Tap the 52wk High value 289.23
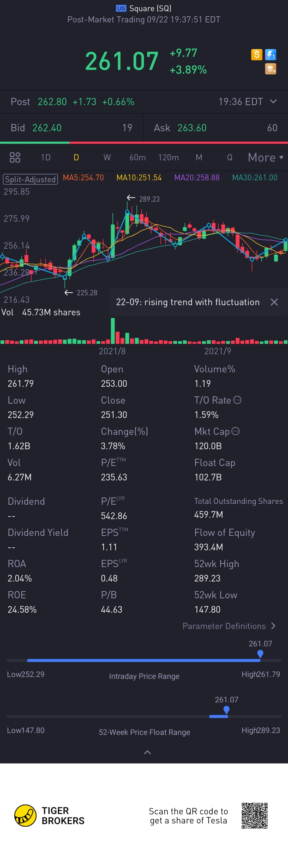Viewport: 288px width, 868px height. point(207,578)
